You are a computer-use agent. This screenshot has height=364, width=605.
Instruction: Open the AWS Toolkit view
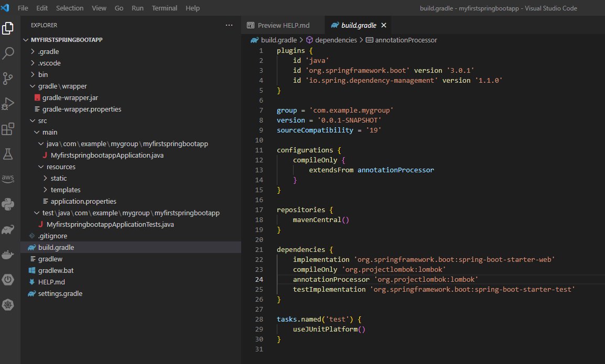(x=8, y=179)
